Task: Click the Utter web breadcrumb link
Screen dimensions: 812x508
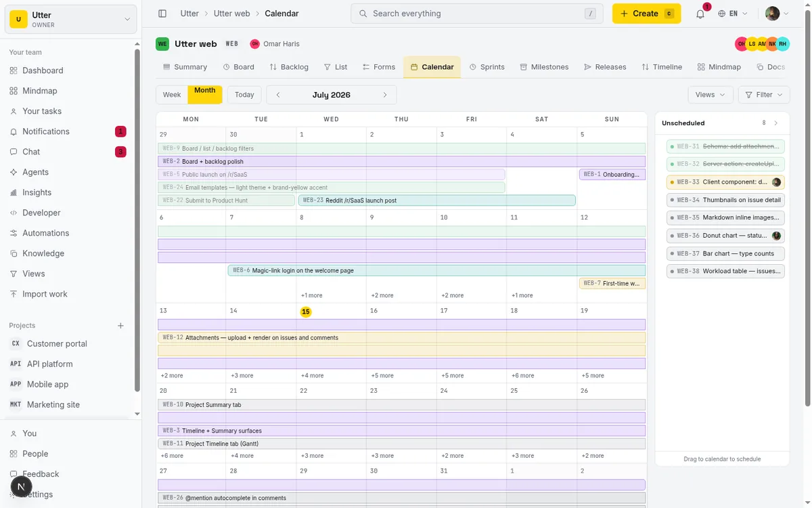Action: coord(231,14)
